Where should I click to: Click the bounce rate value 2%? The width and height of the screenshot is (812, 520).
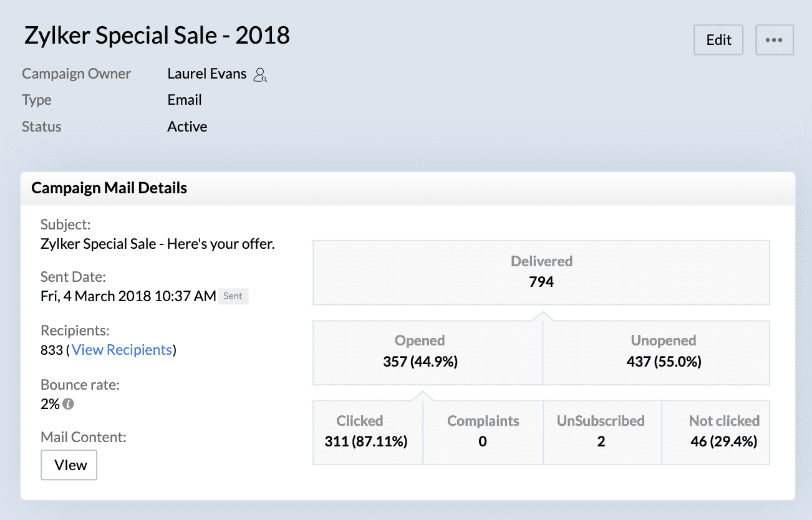50,404
